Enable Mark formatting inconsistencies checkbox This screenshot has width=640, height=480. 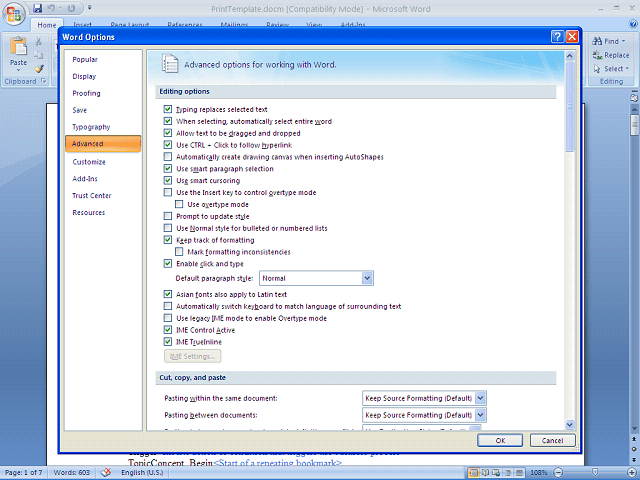[179, 251]
